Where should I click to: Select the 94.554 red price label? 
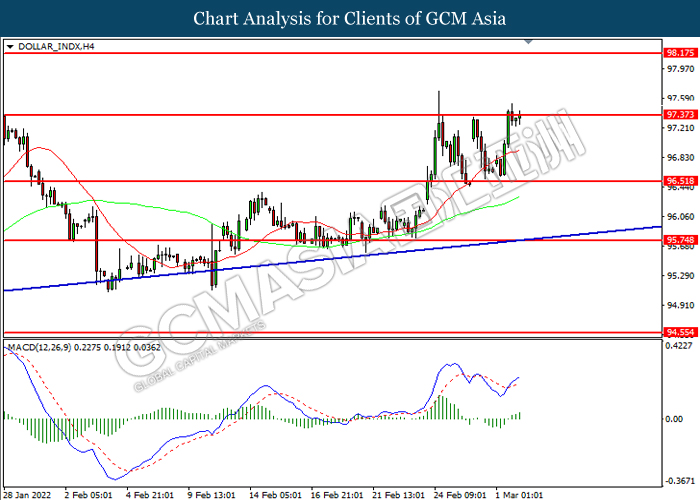(680, 332)
